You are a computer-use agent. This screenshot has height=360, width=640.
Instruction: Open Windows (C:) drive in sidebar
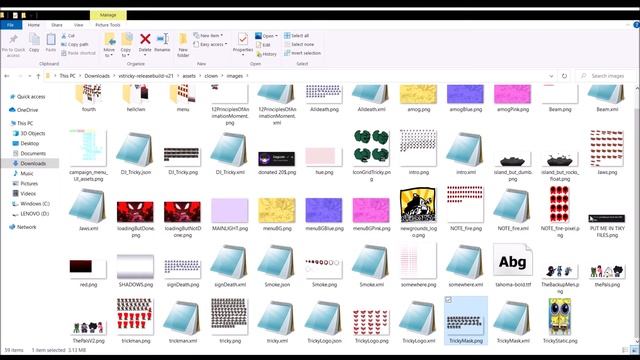[x=31, y=204]
